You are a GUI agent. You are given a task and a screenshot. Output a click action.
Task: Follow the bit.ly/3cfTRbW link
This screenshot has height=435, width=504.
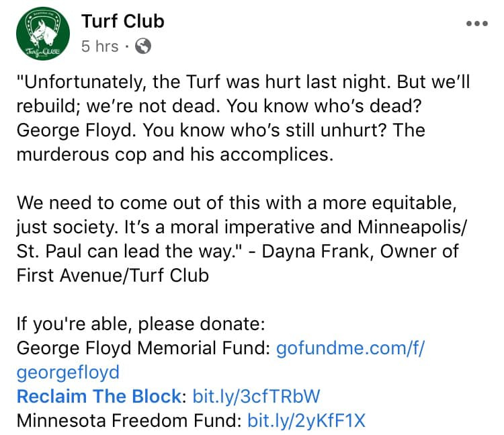(x=256, y=396)
